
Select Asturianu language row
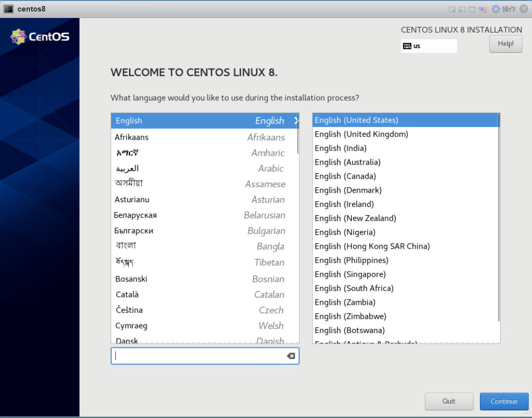tap(205, 200)
